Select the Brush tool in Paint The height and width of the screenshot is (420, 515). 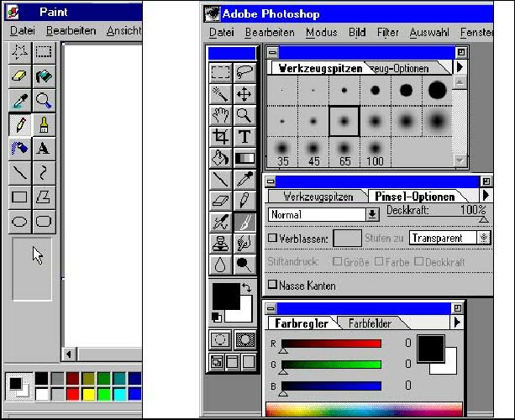[44, 125]
